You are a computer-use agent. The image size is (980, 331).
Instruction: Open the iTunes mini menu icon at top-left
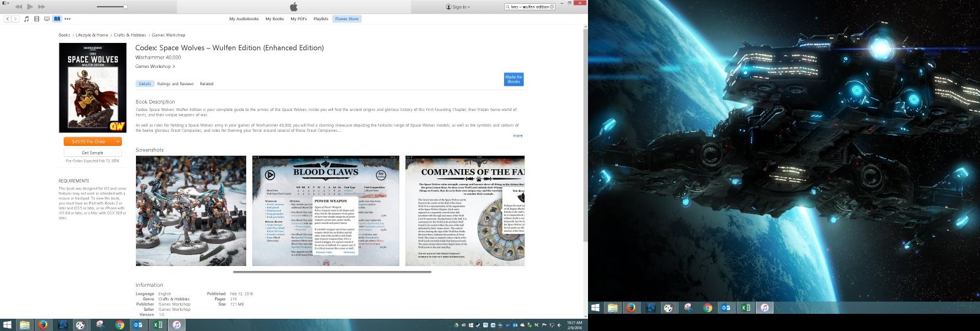coord(4,4)
